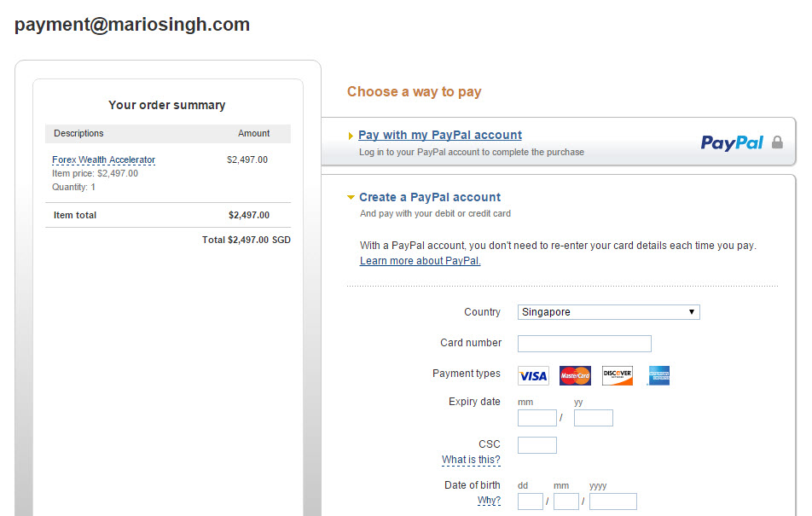The image size is (812, 516).
Task: Open the Country dropdown showing Singapore
Action: pos(608,312)
